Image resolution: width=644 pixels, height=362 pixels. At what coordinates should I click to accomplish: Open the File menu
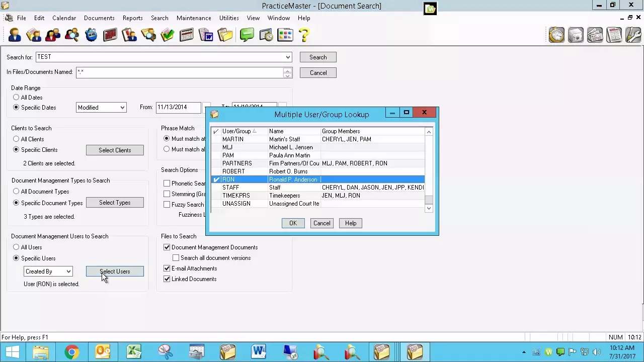click(22, 18)
